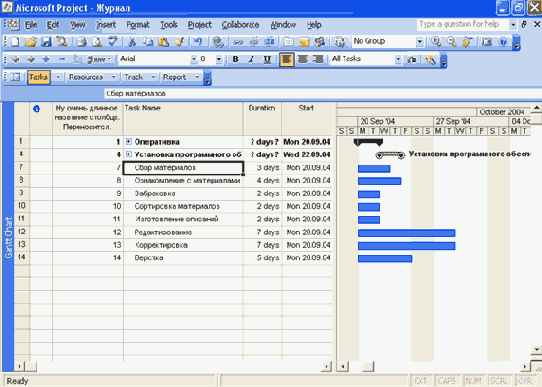This screenshot has height=387, width=542.
Task: Open the Gantt Chart Wizard icon
Action: [430, 60]
